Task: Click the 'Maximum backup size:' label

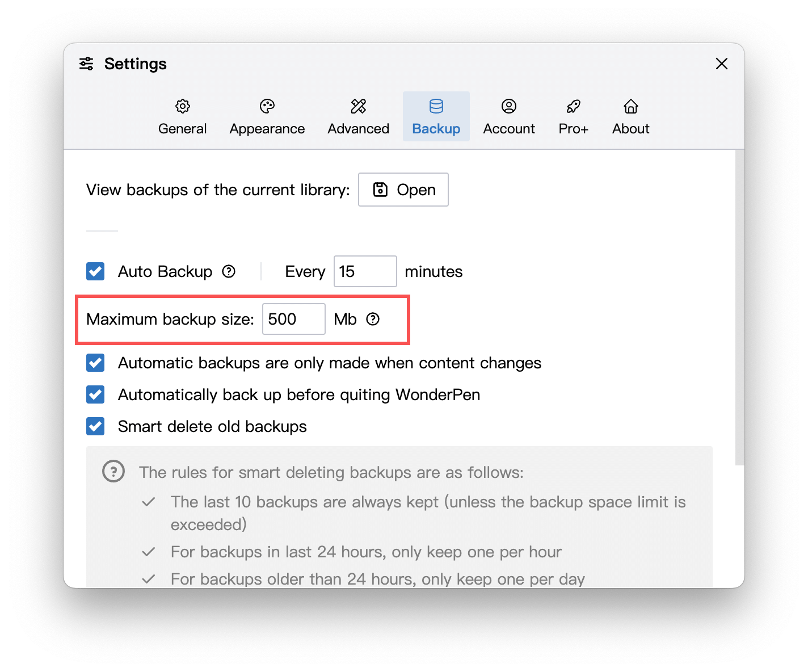Action: [170, 319]
